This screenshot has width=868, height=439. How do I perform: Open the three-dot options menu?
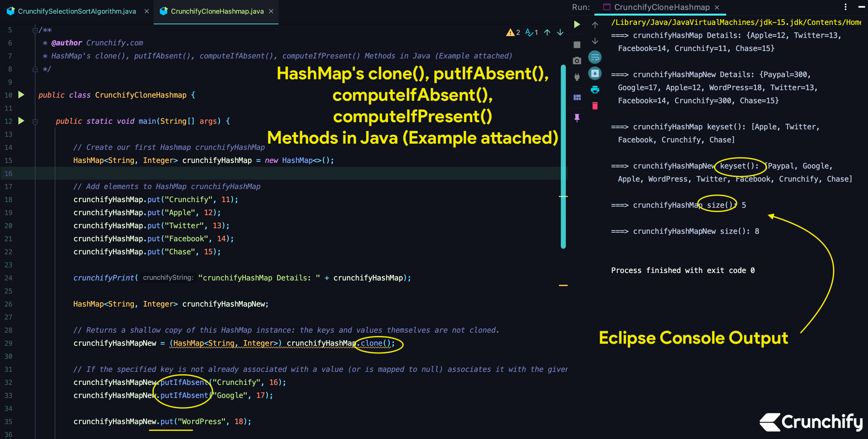(x=845, y=7)
